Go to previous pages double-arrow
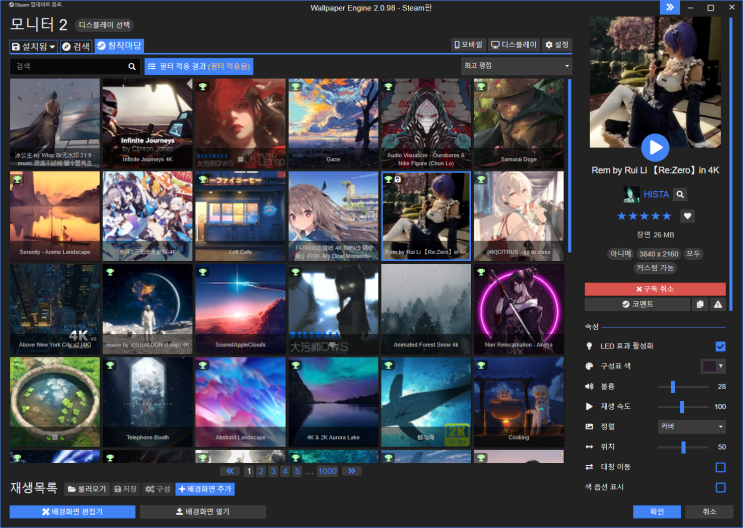The image size is (743, 528). [230, 471]
